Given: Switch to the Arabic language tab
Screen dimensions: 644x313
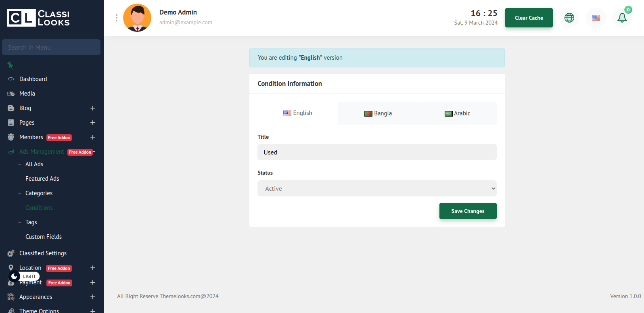Looking at the screenshot, I should (x=457, y=113).
